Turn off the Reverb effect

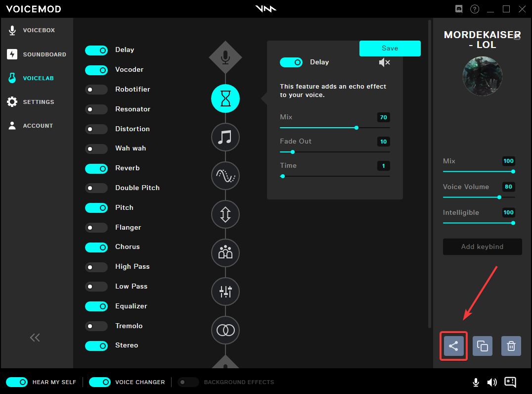tap(96, 168)
